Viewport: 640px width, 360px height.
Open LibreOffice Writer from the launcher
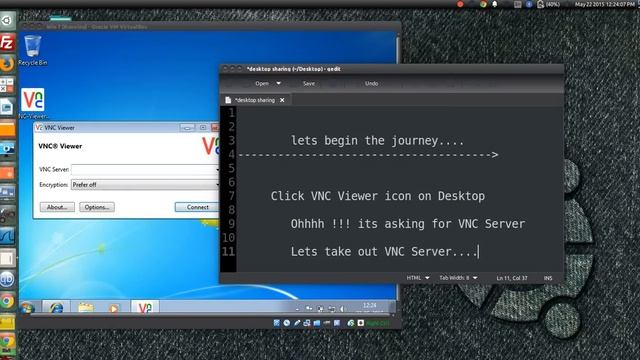[x=7, y=107]
